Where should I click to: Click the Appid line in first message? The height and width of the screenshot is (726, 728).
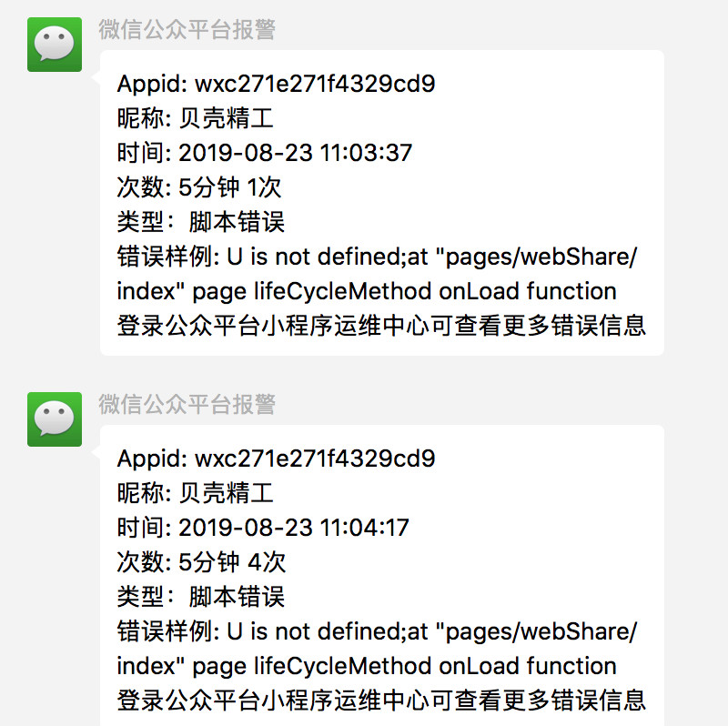[x=277, y=84]
